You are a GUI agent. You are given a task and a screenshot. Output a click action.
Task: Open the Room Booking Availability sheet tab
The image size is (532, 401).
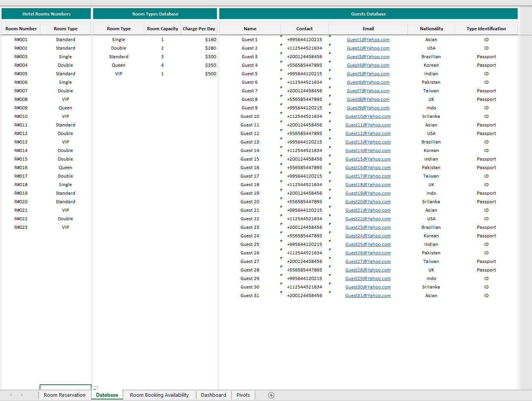(159, 395)
